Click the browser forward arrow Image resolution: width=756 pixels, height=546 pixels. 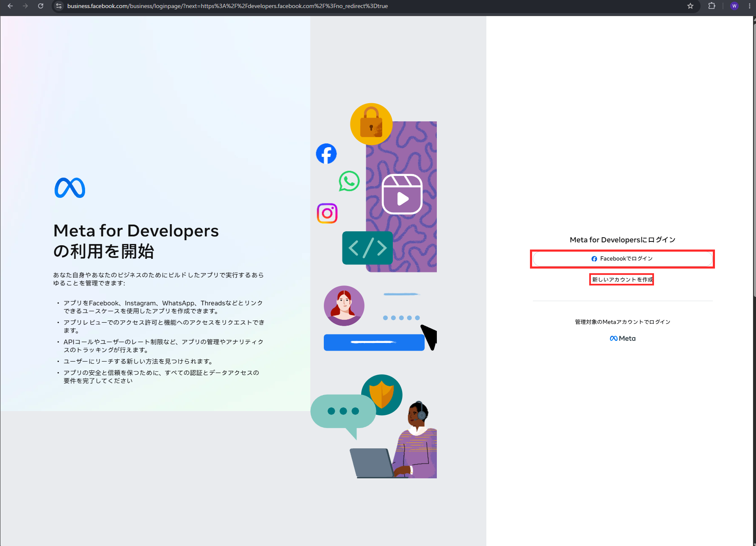point(25,6)
